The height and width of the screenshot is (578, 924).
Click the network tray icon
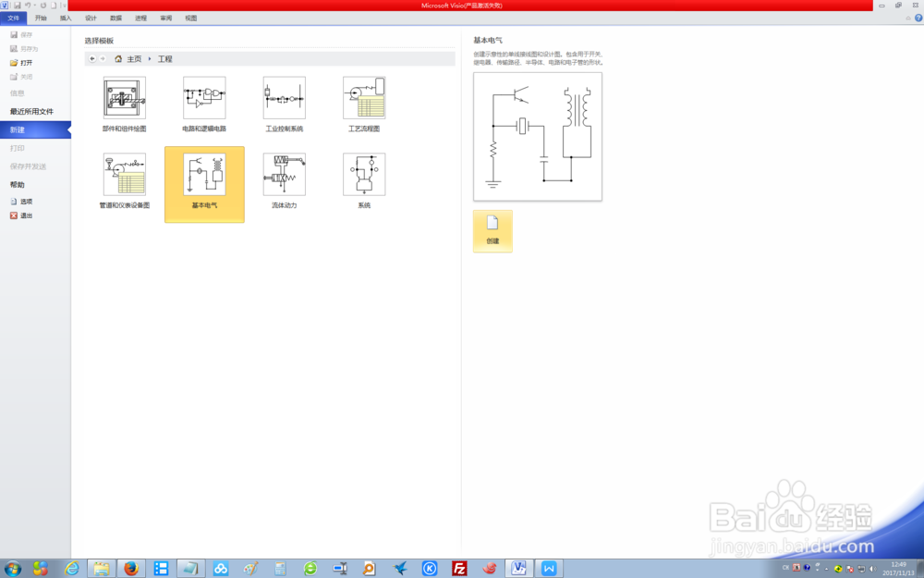[861, 569]
